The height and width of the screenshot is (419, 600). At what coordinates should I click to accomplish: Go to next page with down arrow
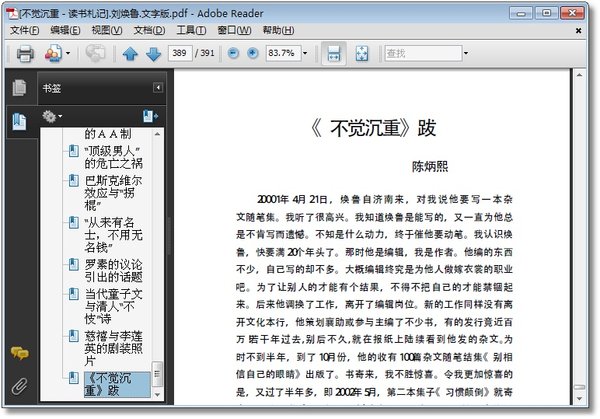tap(153, 54)
